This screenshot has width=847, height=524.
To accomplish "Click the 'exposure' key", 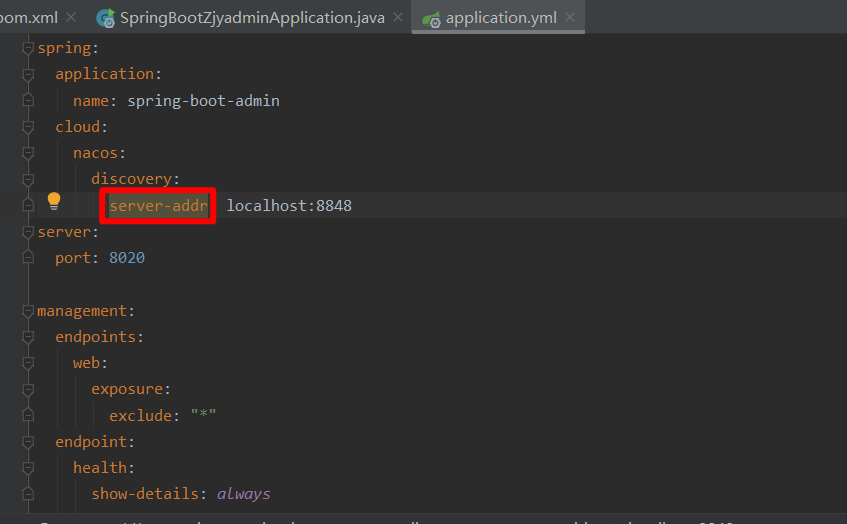I will [127, 389].
